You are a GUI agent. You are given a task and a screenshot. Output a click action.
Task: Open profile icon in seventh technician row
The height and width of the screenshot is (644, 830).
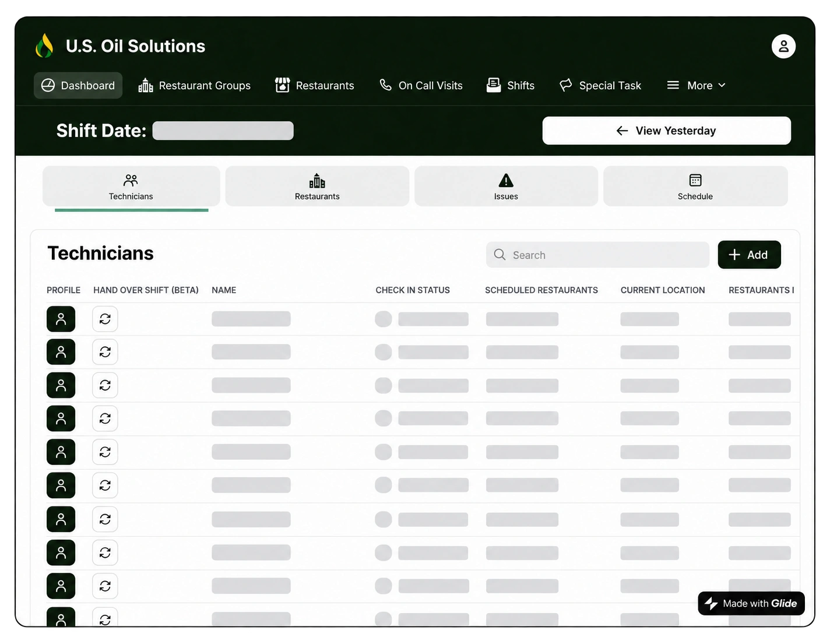61,519
